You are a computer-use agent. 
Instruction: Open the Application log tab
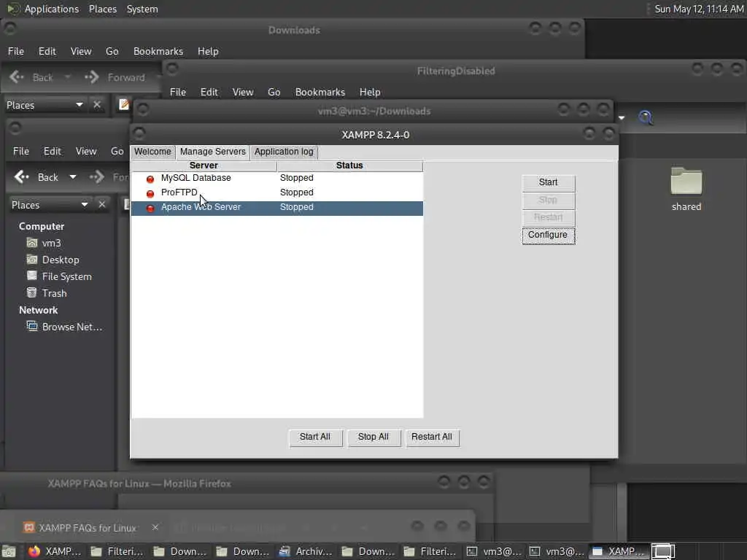click(284, 152)
